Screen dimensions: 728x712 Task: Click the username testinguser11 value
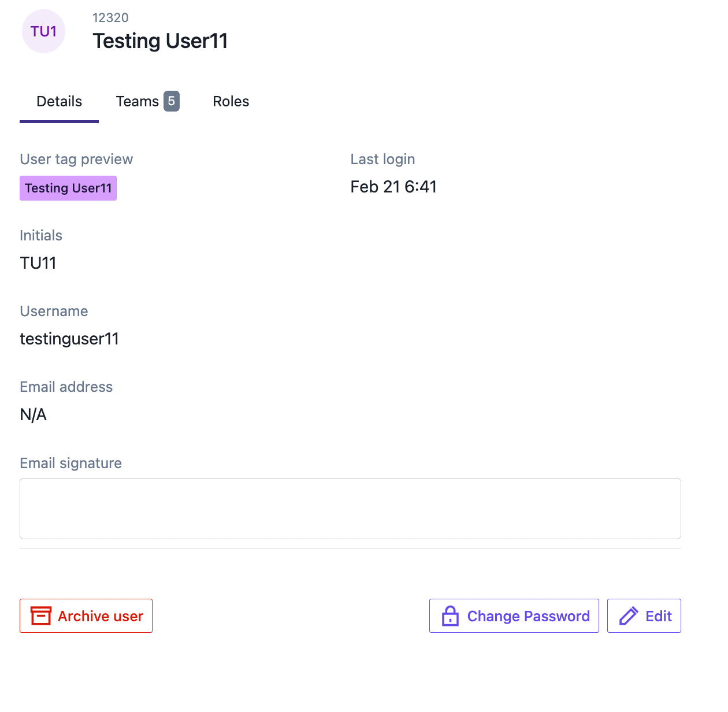point(69,339)
